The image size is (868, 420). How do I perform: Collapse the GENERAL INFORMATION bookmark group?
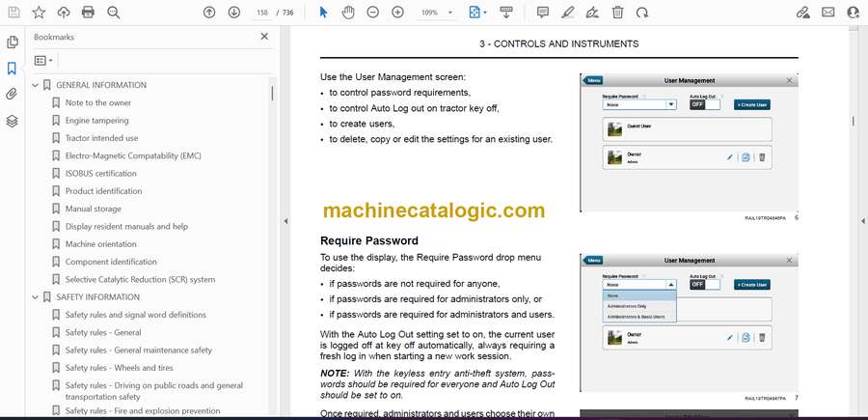coord(35,85)
